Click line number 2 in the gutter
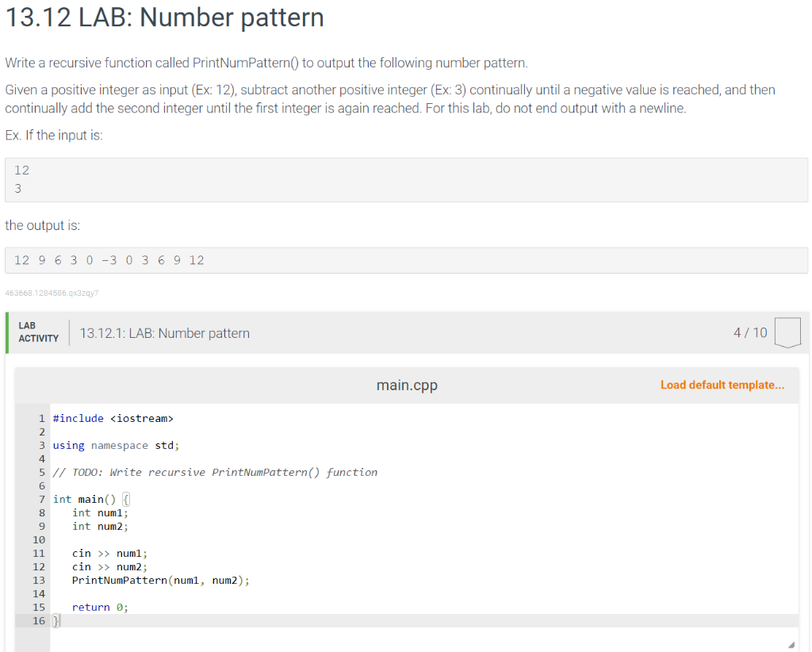812x652 pixels. coord(42,432)
